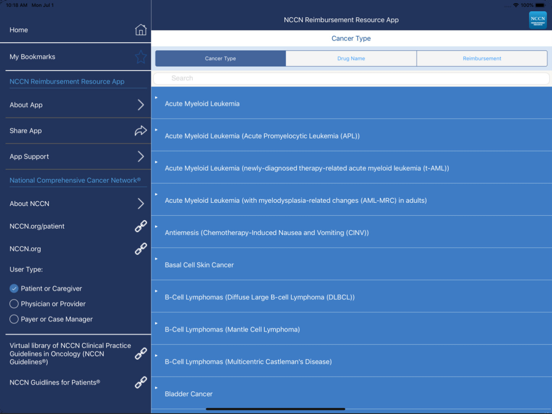This screenshot has height=414, width=552.
Task: Go to Home in the sidebar
Action: coord(19,30)
